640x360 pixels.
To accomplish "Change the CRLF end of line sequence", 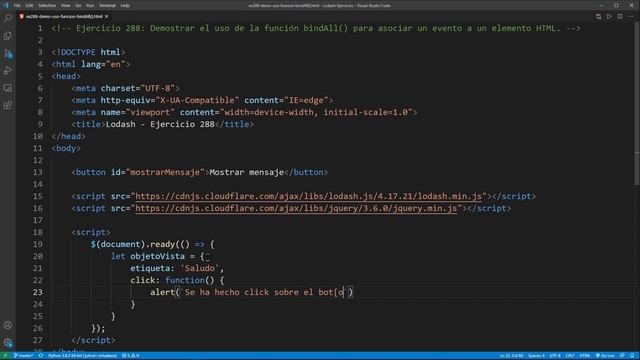I will coord(570,356).
